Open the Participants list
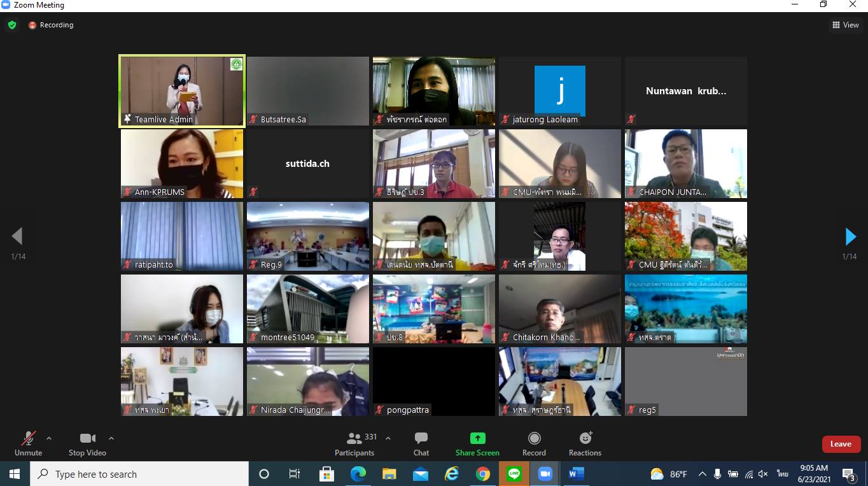The image size is (868, 486). pyautogui.click(x=354, y=443)
